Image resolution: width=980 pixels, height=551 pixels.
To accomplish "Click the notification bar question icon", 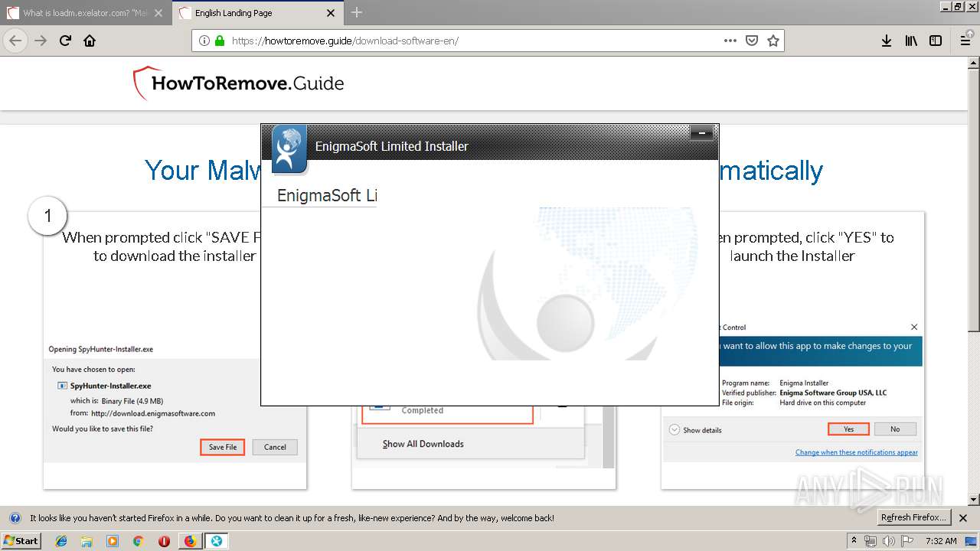I will pos(15,518).
